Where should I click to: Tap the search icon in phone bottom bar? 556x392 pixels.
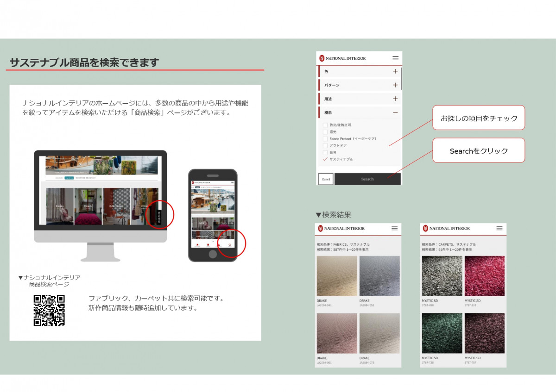229,244
